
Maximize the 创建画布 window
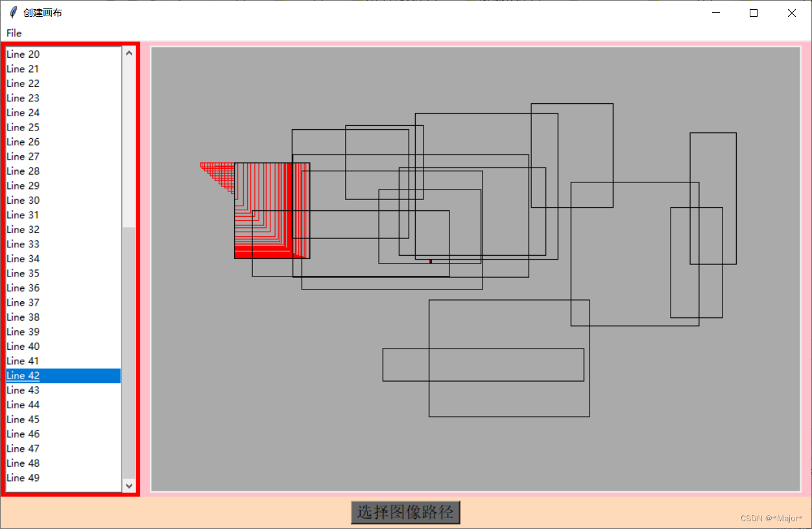(753, 13)
